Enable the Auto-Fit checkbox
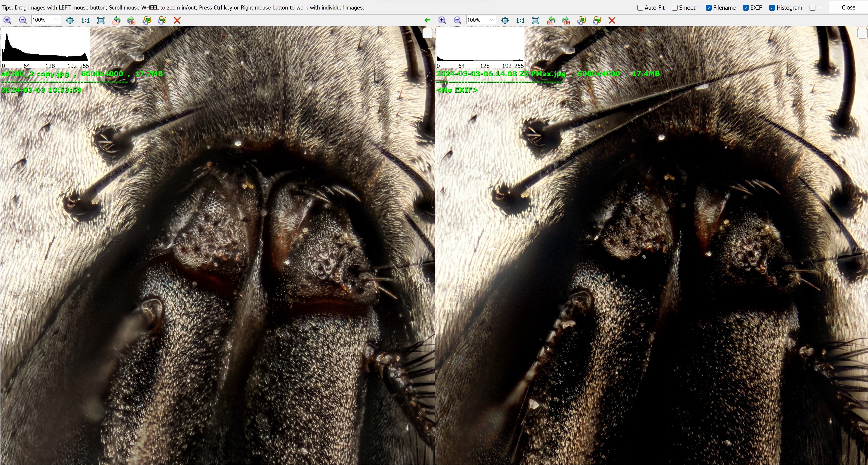Image resolution: width=868 pixels, height=465 pixels. (x=640, y=8)
